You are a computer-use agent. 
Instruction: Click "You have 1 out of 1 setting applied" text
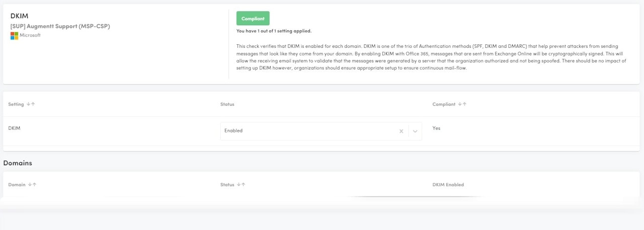(274, 31)
